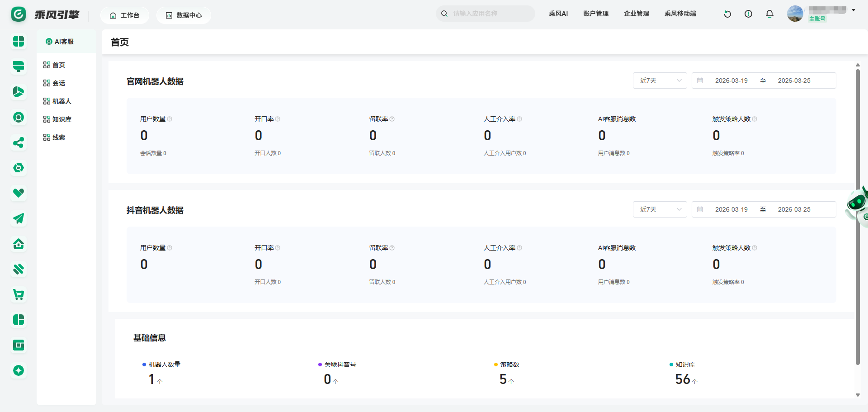The width and height of the screenshot is (868, 412).
Task: Switch to the 数据中心 tab
Action: 184,15
